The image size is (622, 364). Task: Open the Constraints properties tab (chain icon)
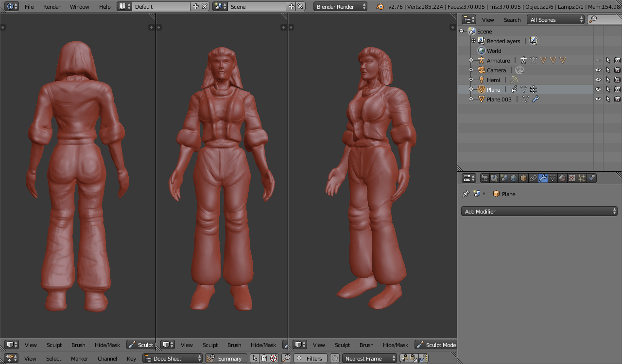click(x=533, y=178)
